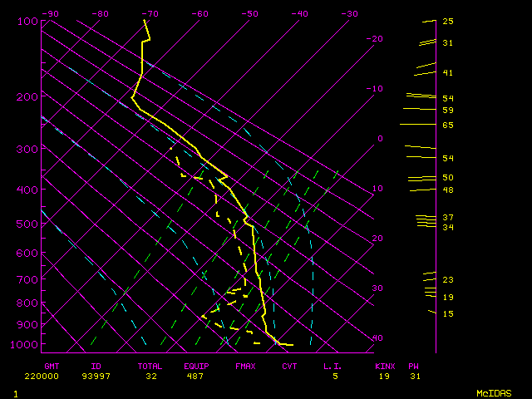
Task: Select the wind speed value 41
Action: point(448,73)
